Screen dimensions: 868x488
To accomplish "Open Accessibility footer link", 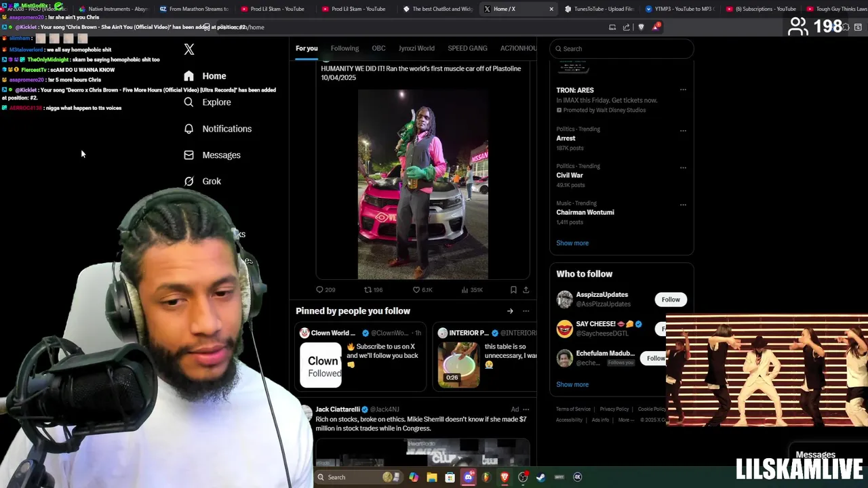I will pos(569,420).
